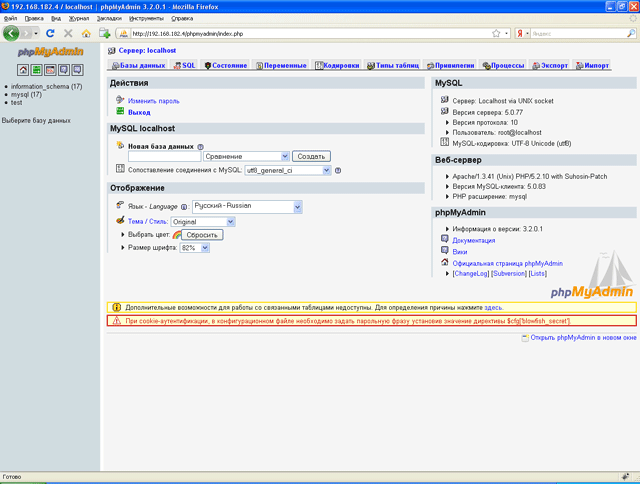This screenshot has width=640, height=484.
Task: Open the Original theme dropdown
Action: (x=203, y=222)
